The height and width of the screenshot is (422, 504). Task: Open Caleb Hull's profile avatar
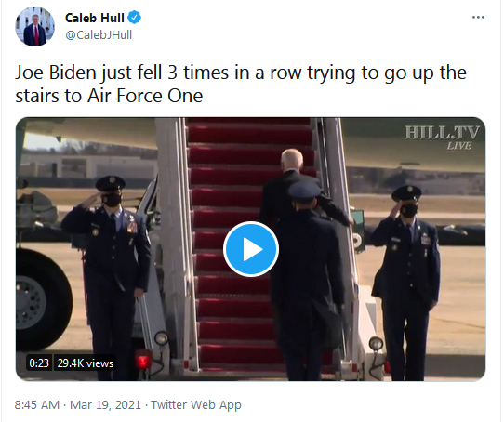(x=34, y=26)
